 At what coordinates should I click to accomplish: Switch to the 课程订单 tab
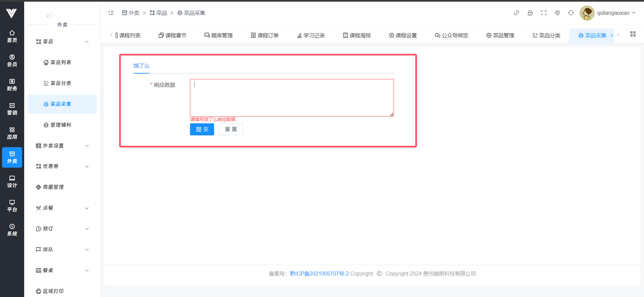265,35
